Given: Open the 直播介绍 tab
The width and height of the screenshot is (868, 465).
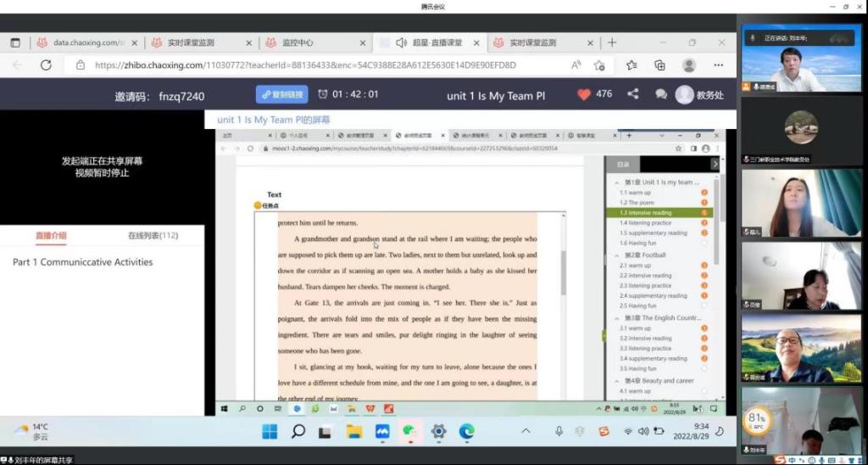Looking at the screenshot, I should [51, 236].
